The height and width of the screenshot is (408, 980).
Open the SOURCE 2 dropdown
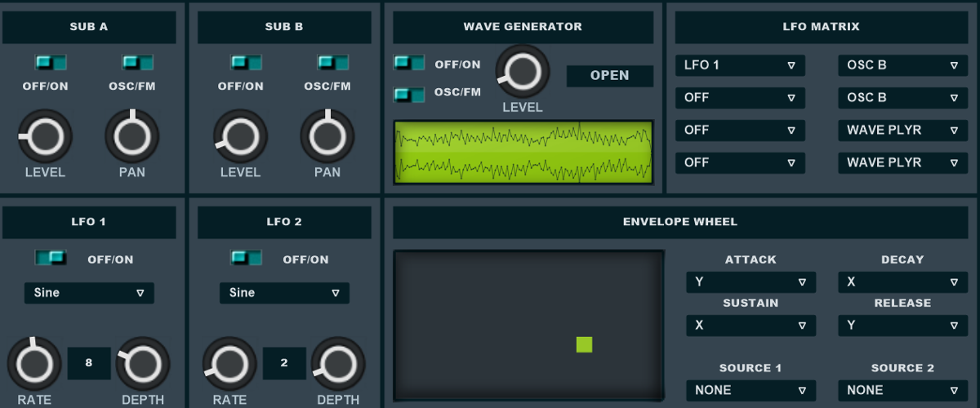pyautogui.click(x=903, y=391)
